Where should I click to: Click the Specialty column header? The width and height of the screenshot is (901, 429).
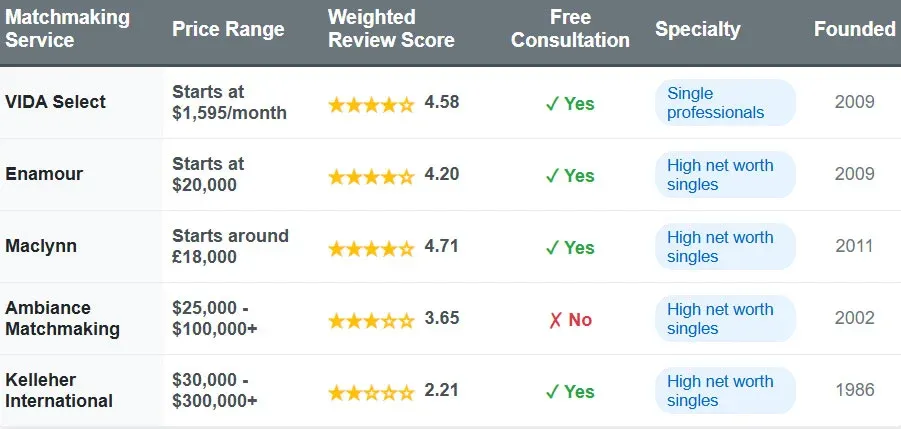tap(696, 30)
